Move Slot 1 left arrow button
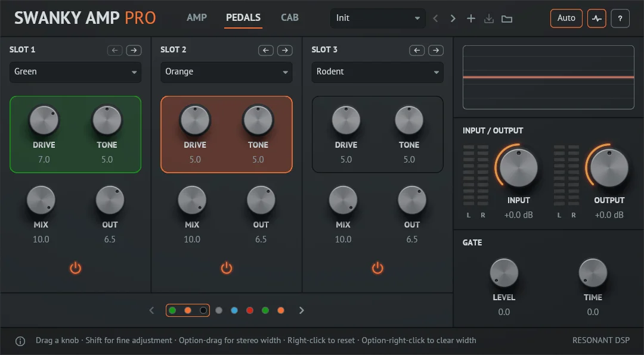The width and height of the screenshot is (644, 355). click(x=115, y=50)
